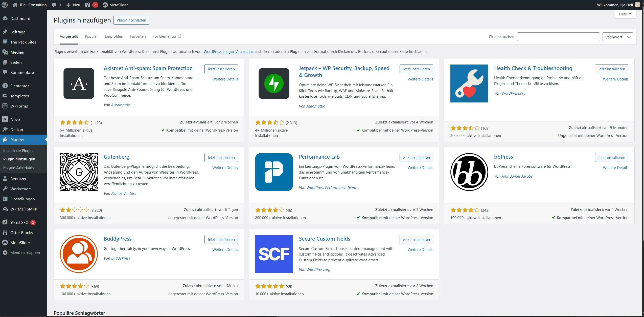This screenshot has width=644, height=317.
Task: Open Plugin-Datei-Editor submenu item
Action: [19, 167]
